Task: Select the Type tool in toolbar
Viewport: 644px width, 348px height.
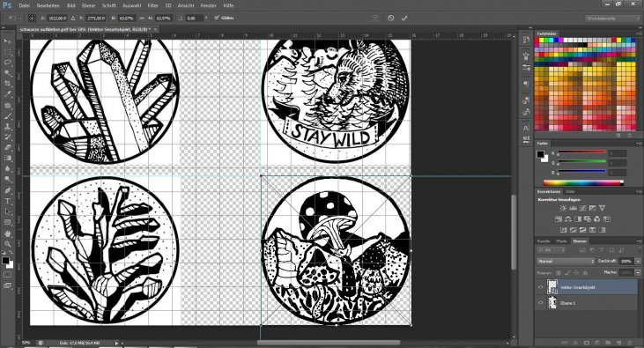Action: pos(7,201)
